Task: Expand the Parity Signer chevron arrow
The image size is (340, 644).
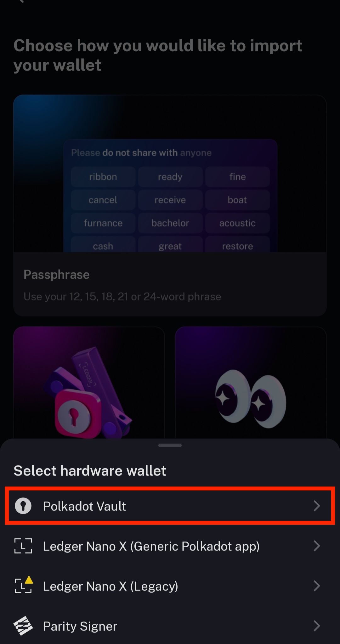Action: pyautogui.click(x=317, y=626)
